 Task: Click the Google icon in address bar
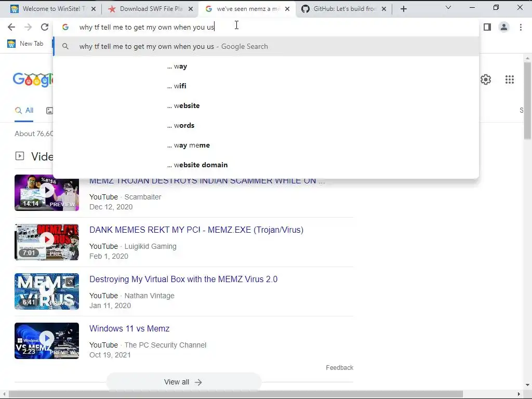pos(65,27)
